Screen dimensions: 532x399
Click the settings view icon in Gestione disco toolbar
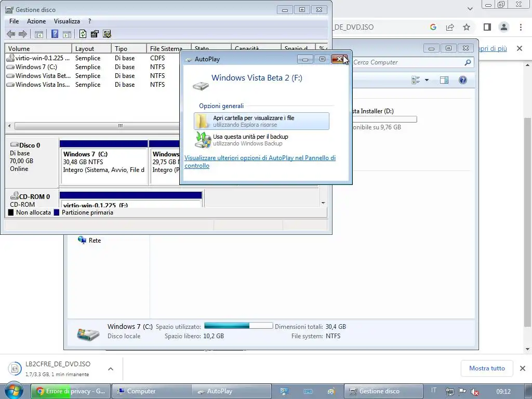[107, 34]
